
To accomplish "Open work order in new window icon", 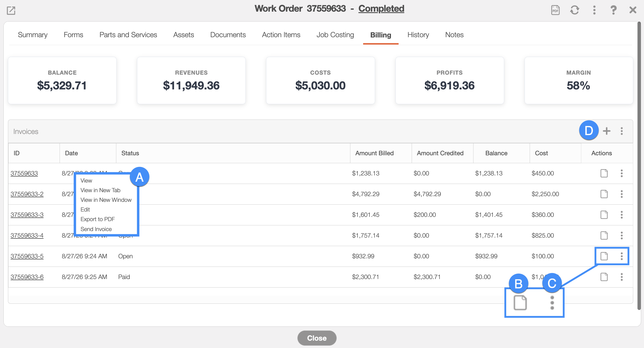I will tap(11, 11).
